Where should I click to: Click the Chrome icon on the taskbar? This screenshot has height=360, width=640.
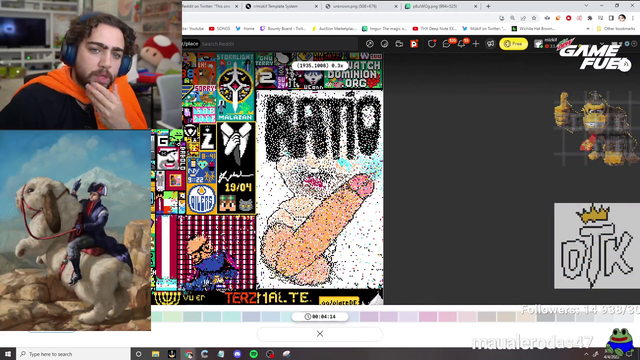click(188, 354)
